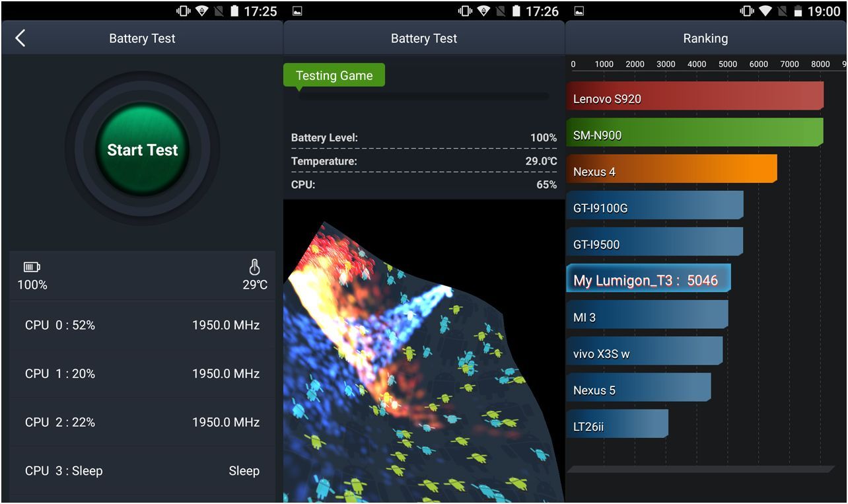848x504 pixels.
Task: Tap the Android robots game animation
Action: pos(409,370)
